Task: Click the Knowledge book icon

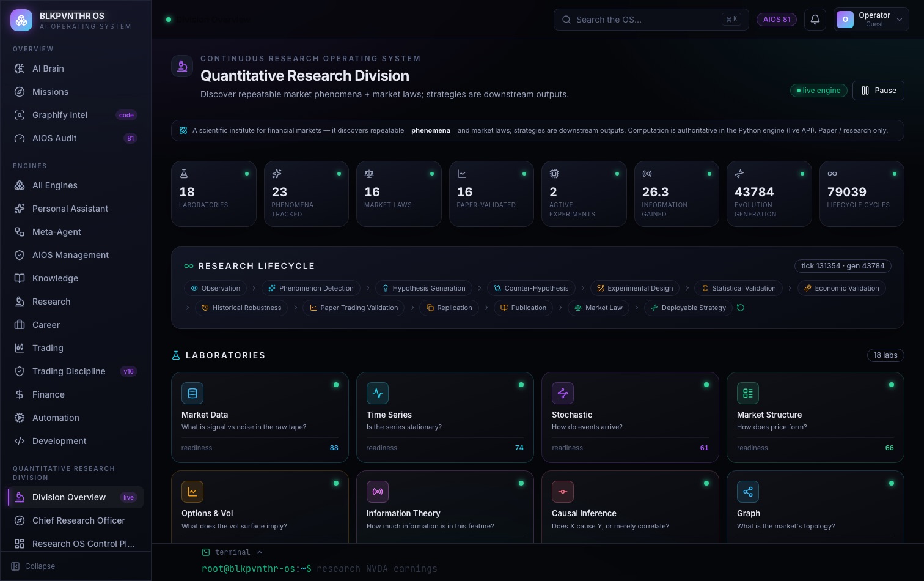Action: [20, 278]
